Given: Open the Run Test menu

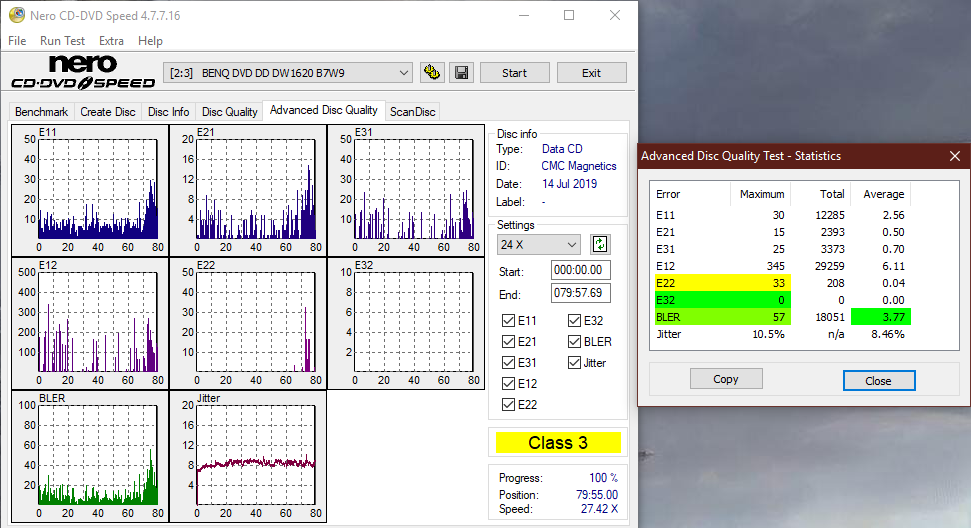Looking at the screenshot, I should tap(62, 41).
